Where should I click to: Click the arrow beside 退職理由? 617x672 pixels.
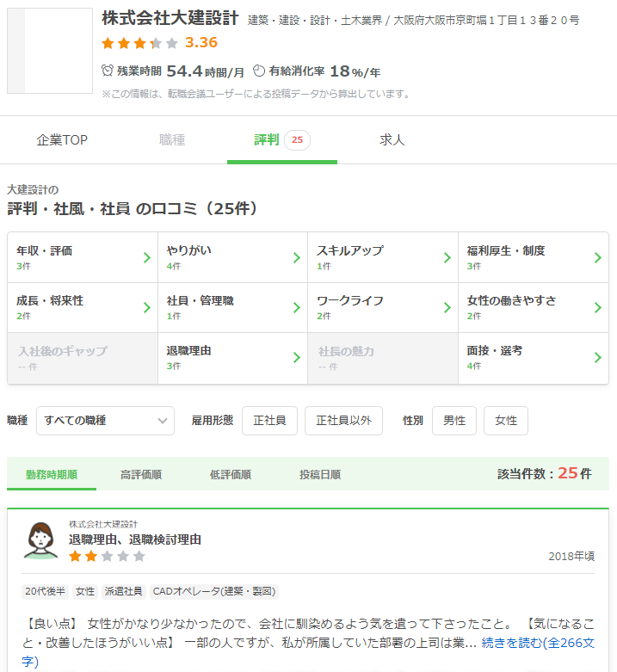(x=297, y=357)
